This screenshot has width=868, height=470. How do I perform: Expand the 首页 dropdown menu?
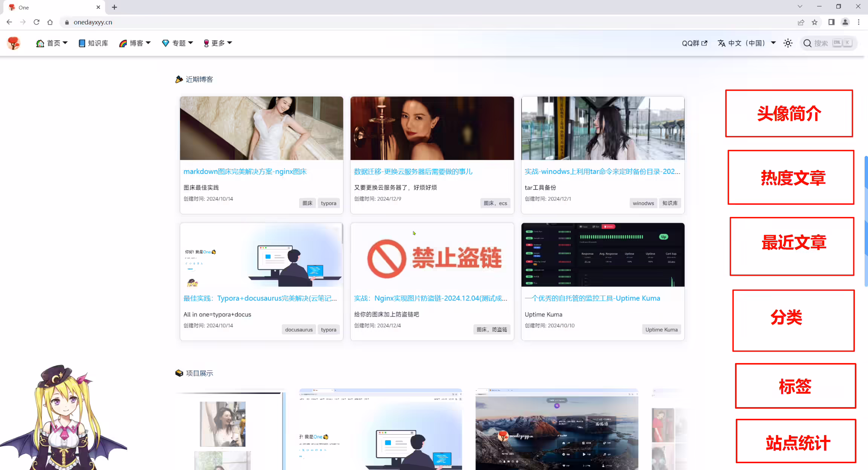click(52, 43)
